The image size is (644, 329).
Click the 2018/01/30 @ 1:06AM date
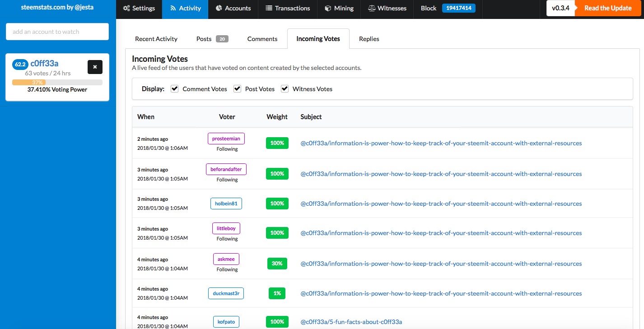click(x=163, y=148)
